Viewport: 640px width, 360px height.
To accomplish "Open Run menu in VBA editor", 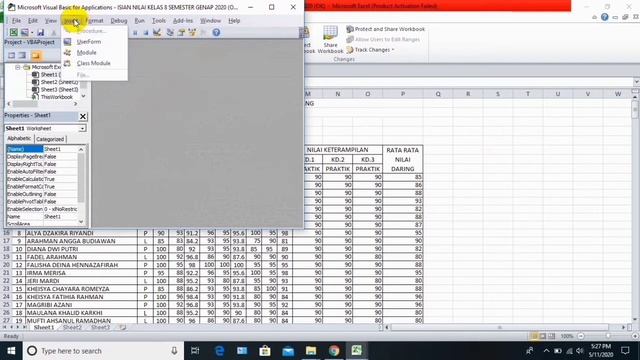I will 140,20.
